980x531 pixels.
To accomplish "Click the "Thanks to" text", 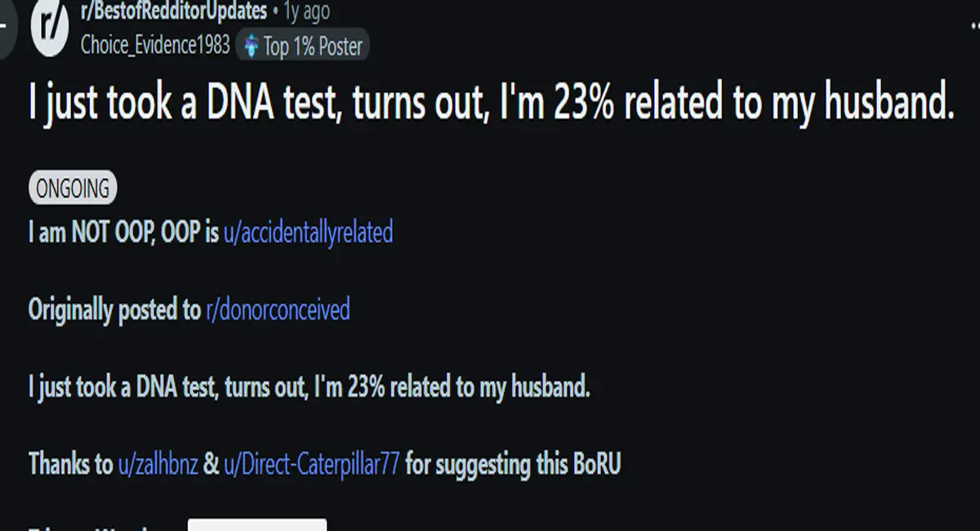I will (x=70, y=464).
